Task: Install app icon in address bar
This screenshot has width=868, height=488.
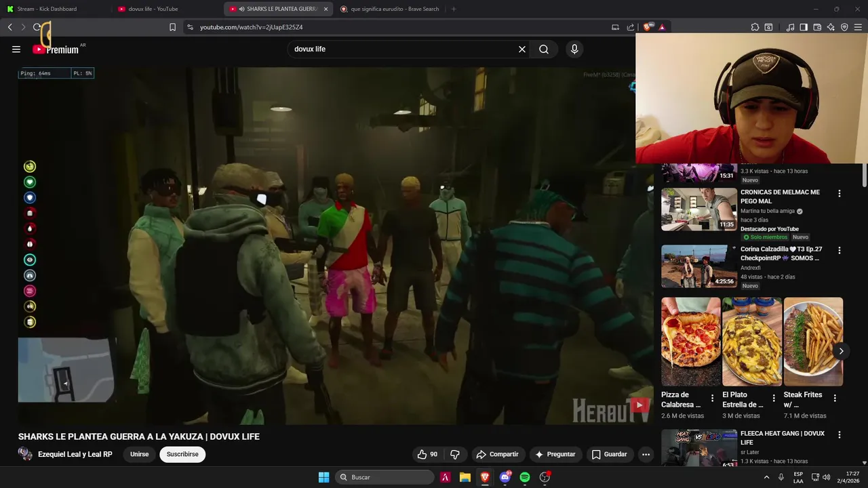Action: [615, 27]
